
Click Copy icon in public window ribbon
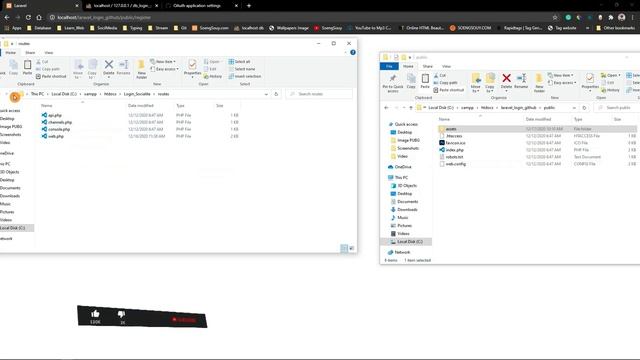[x=411, y=81]
